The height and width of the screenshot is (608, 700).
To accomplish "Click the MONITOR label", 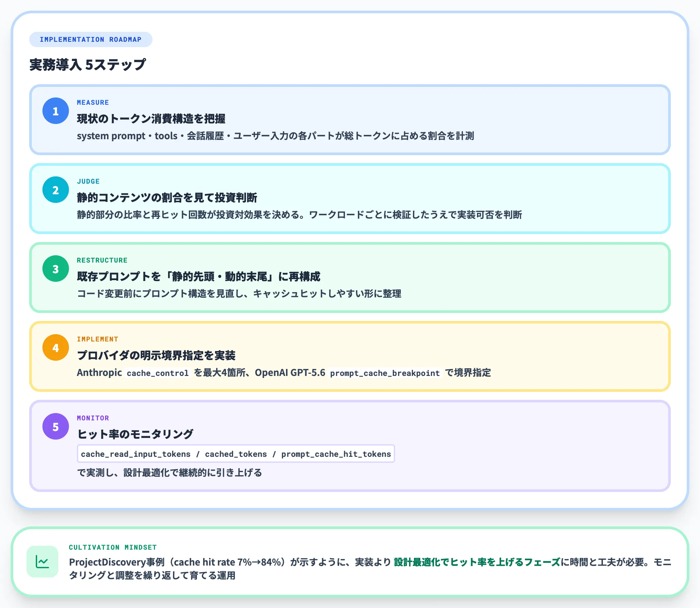I will (93, 418).
